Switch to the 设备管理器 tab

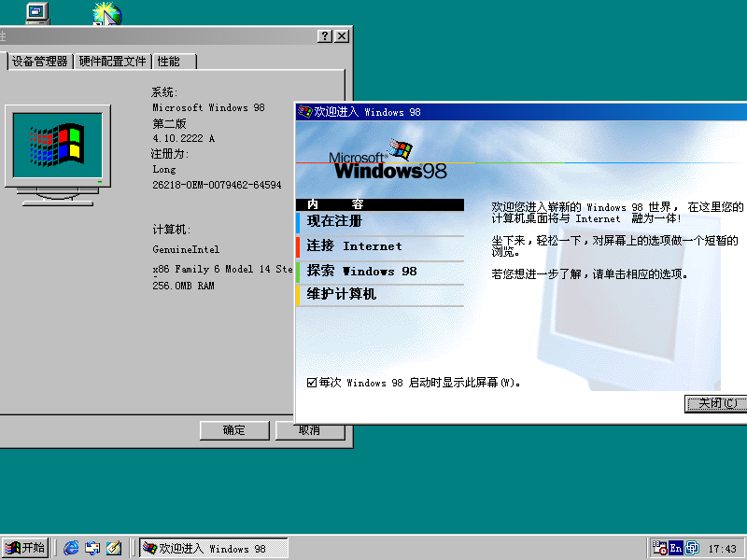(40, 62)
